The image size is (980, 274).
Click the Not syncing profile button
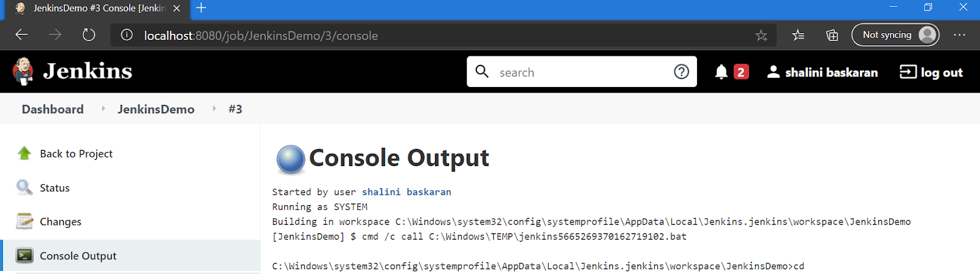[x=895, y=35]
